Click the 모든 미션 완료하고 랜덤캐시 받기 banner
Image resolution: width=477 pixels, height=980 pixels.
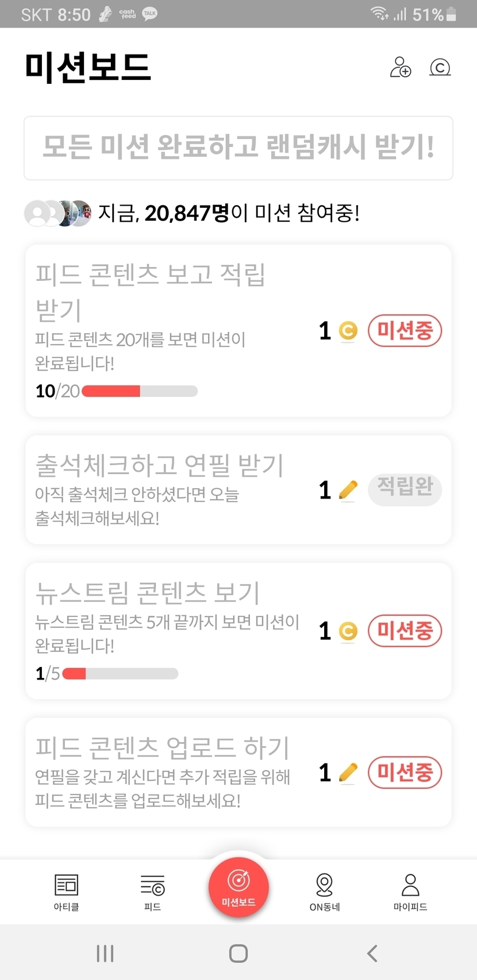click(x=238, y=148)
